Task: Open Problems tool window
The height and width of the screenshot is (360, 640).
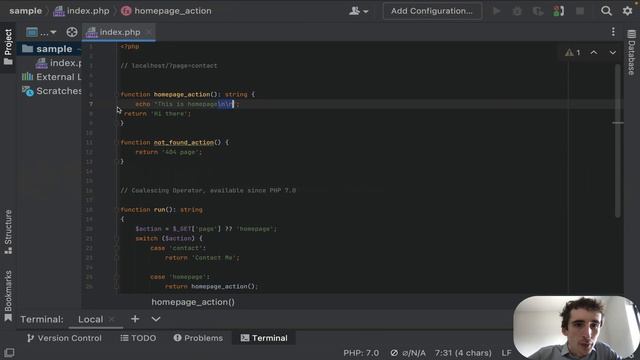Action: pyautogui.click(x=198, y=338)
